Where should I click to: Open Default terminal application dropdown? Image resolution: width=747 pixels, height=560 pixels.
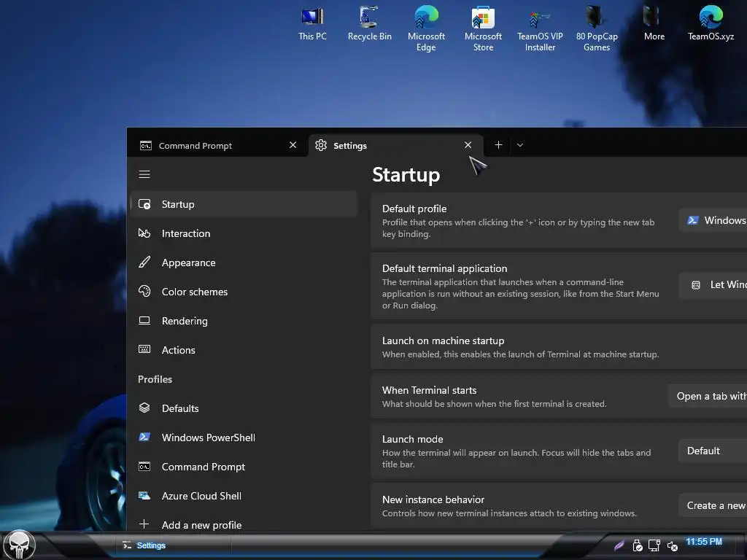(713, 285)
